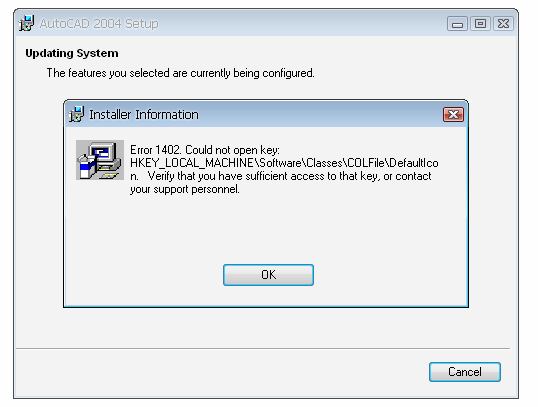
Task: Click the 'features you selected' status text
Action: click(x=180, y=73)
